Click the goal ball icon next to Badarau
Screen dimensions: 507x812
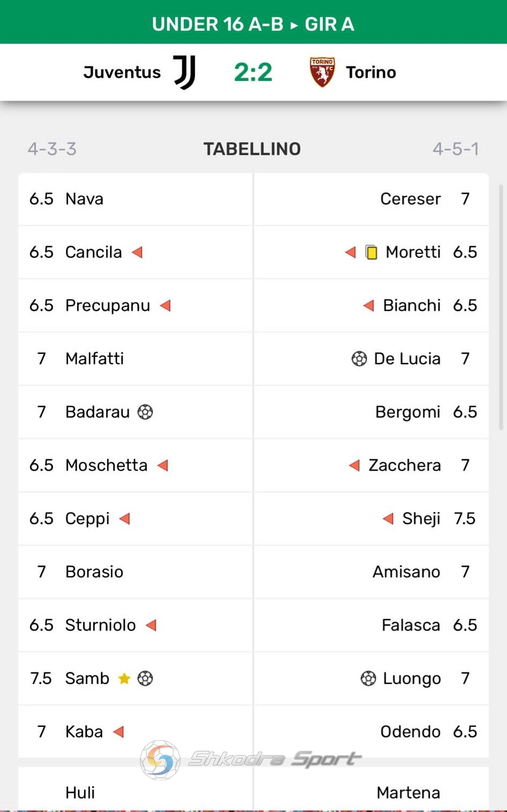point(145,411)
